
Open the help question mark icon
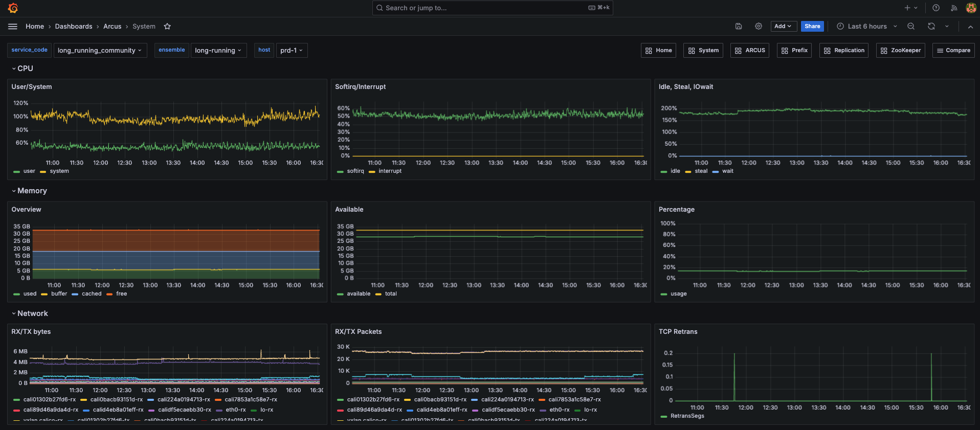(936, 8)
